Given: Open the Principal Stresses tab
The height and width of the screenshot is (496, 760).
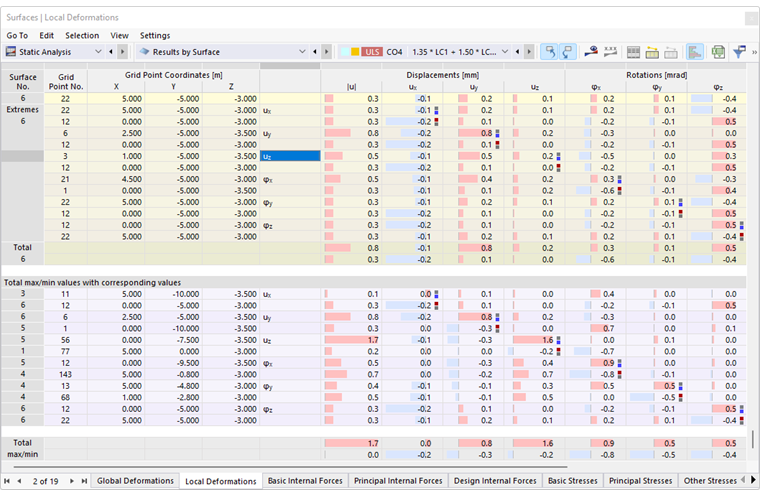Looking at the screenshot, I should pos(640,480).
